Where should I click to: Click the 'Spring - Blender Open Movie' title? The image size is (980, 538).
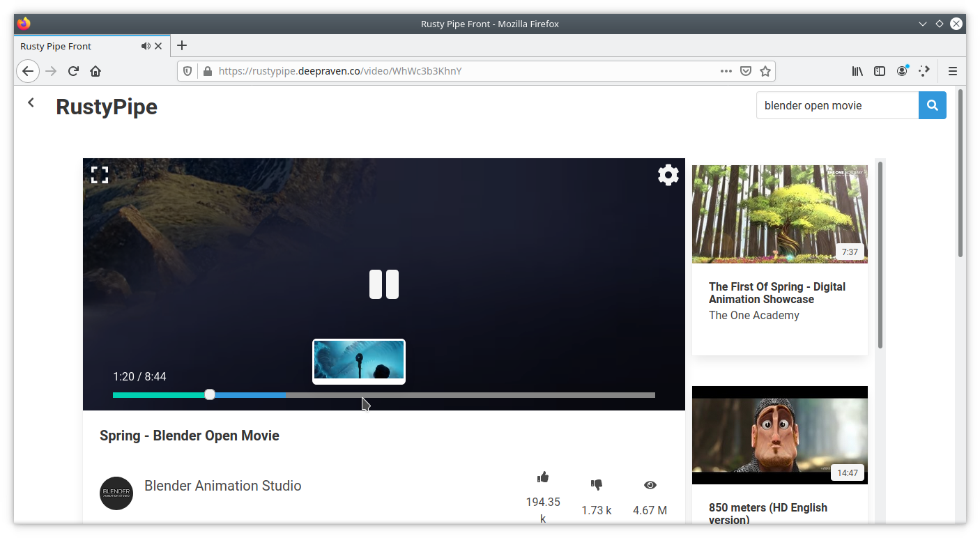pyautogui.click(x=190, y=436)
